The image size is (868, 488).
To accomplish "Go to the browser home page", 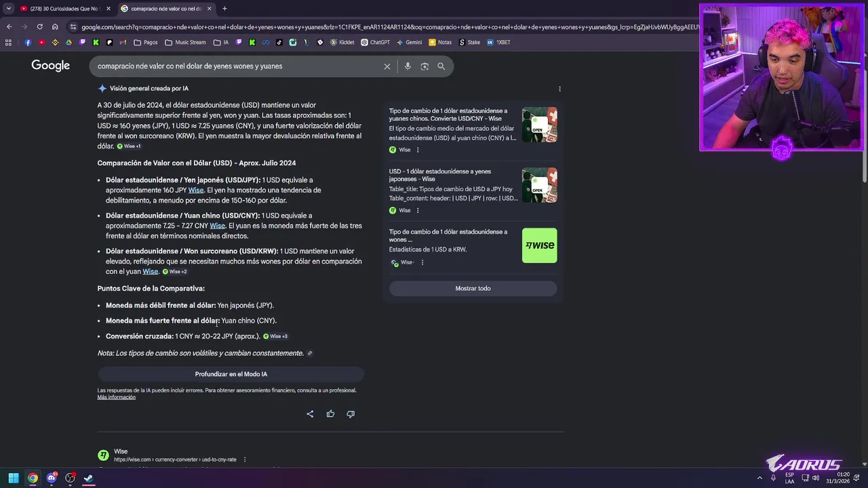I will pos(55,26).
